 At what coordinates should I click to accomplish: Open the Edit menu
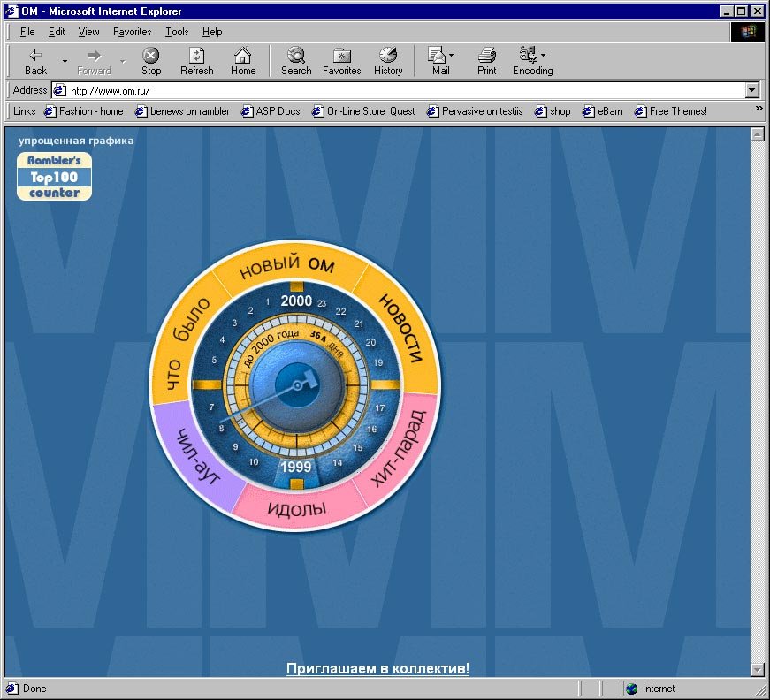[57, 32]
